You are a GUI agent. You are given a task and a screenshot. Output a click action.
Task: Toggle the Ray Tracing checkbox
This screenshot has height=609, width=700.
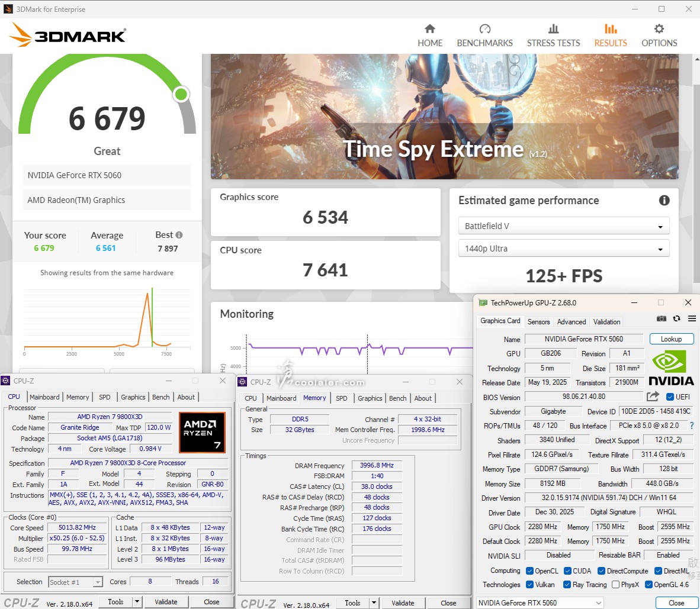click(x=567, y=585)
